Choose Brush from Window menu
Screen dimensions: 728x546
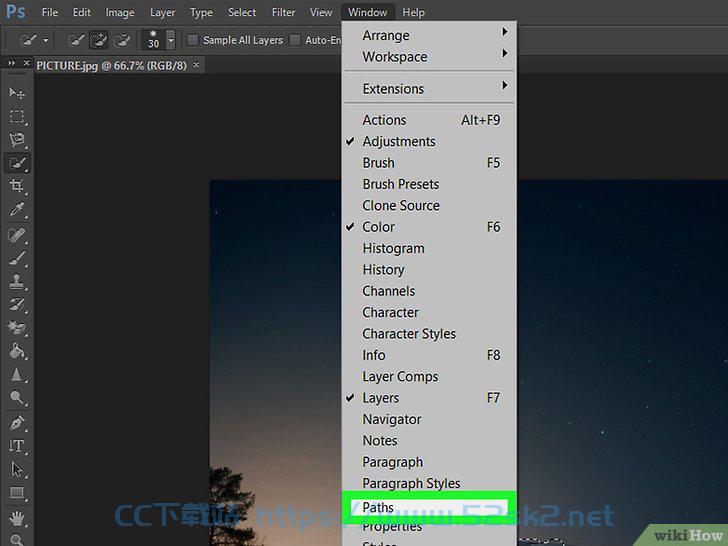coord(430,162)
